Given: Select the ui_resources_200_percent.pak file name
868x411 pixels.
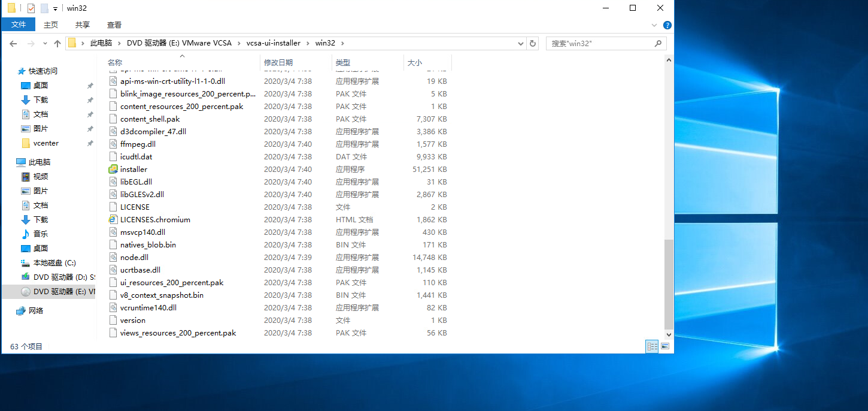Looking at the screenshot, I should (172, 282).
